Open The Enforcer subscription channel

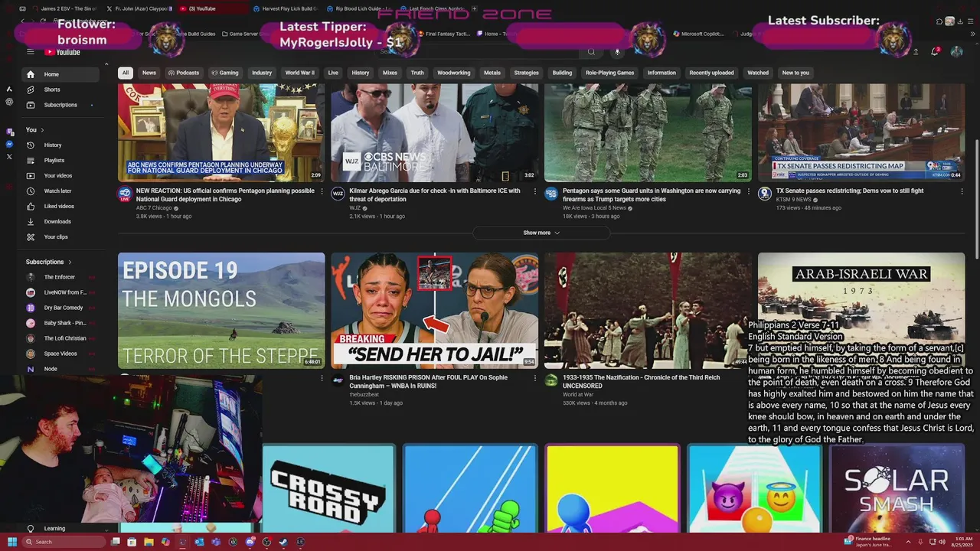[x=61, y=277]
